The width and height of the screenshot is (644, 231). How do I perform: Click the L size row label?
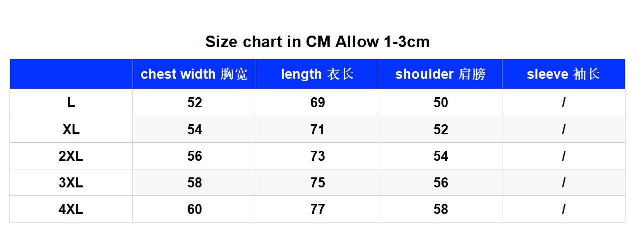coord(71,103)
